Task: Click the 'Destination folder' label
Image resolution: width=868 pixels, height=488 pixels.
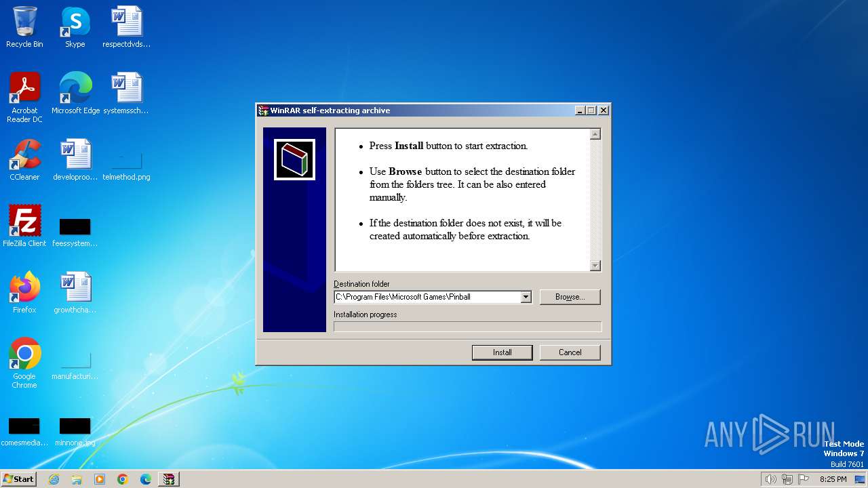Action: tap(361, 284)
